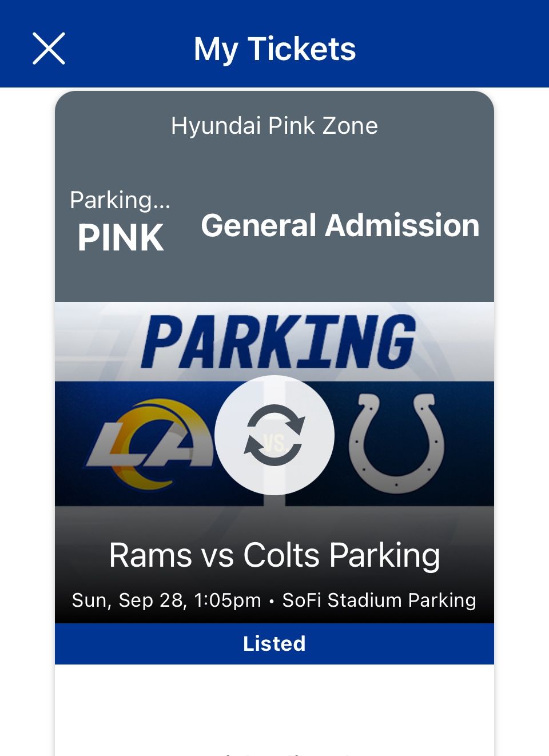Tap the circular refresh arrows icon

pos(274,435)
